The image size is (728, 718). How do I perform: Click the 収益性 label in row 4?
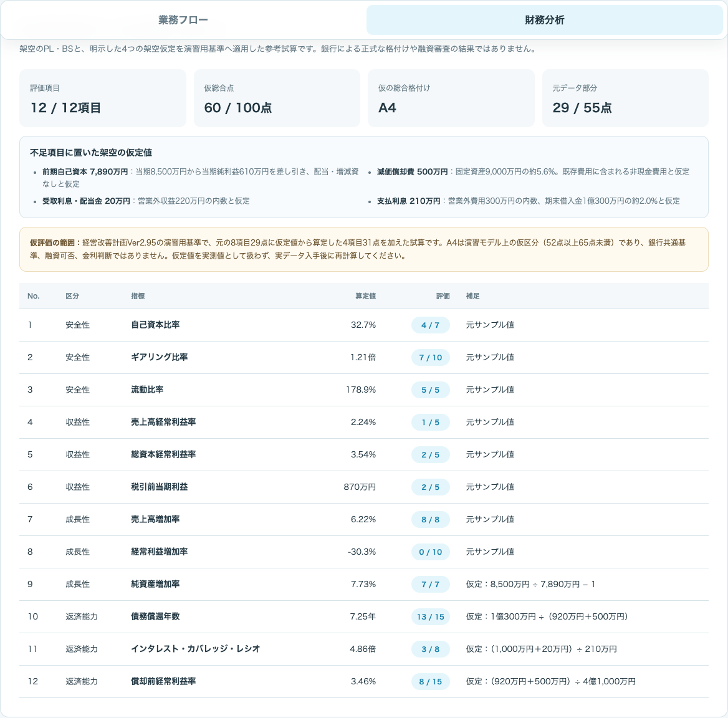pyautogui.click(x=77, y=422)
